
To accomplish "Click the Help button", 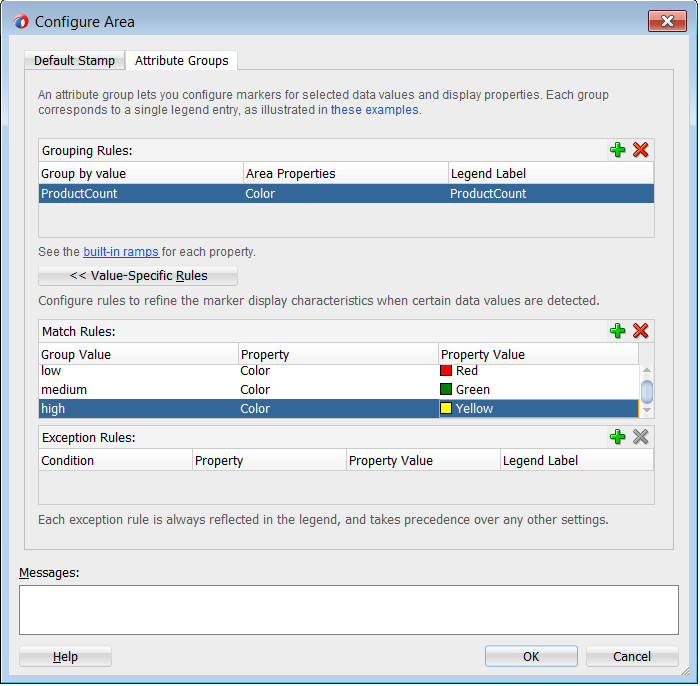I will (65, 657).
